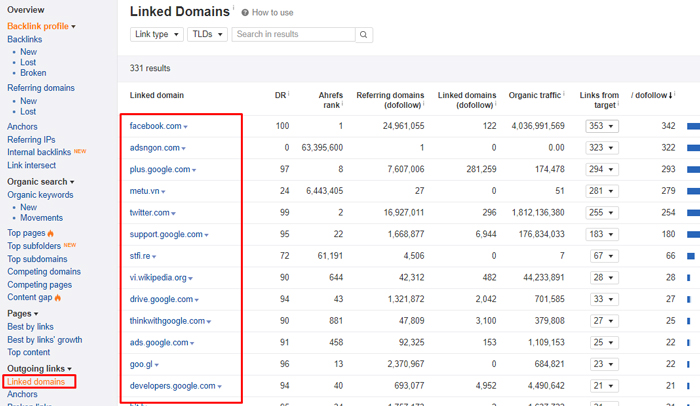Open Movements under Organic keywords
The width and height of the screenshot is (700, 406).
pos(42,218)
